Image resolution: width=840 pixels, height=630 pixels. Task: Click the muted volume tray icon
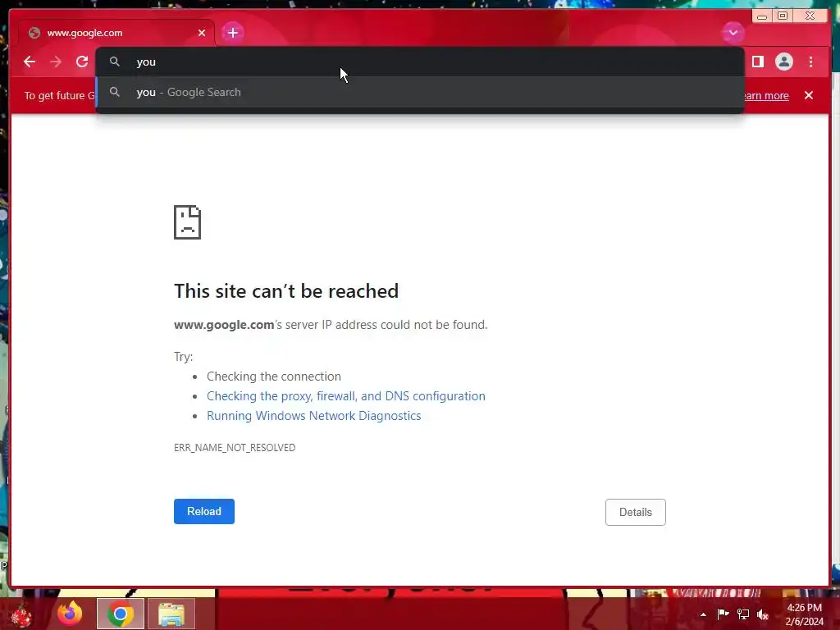coord(763,614)
